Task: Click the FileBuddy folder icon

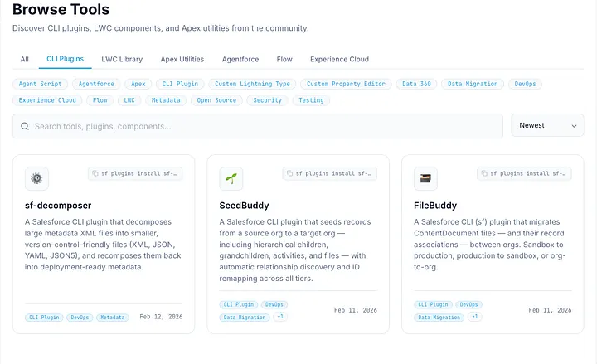Action: [x=425, y=178]
